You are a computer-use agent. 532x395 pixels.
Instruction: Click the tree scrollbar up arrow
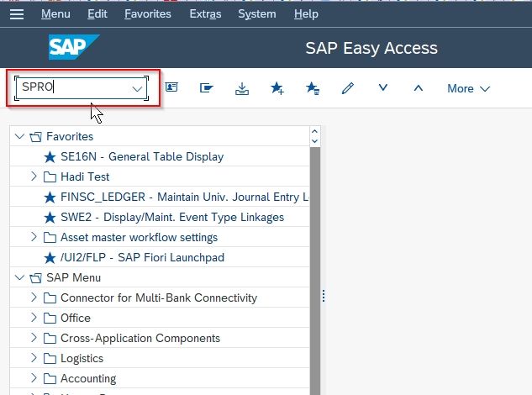(x=314, y=132)
